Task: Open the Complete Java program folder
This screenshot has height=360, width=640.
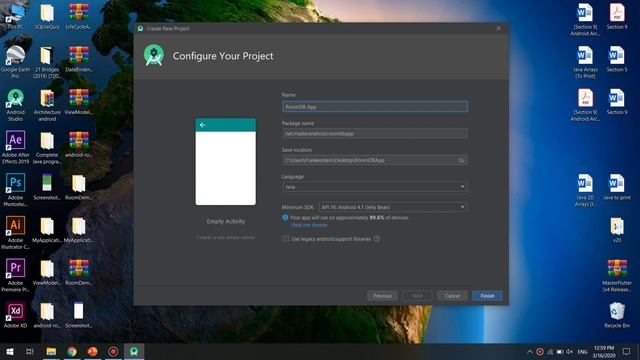Action: [47, 147]
